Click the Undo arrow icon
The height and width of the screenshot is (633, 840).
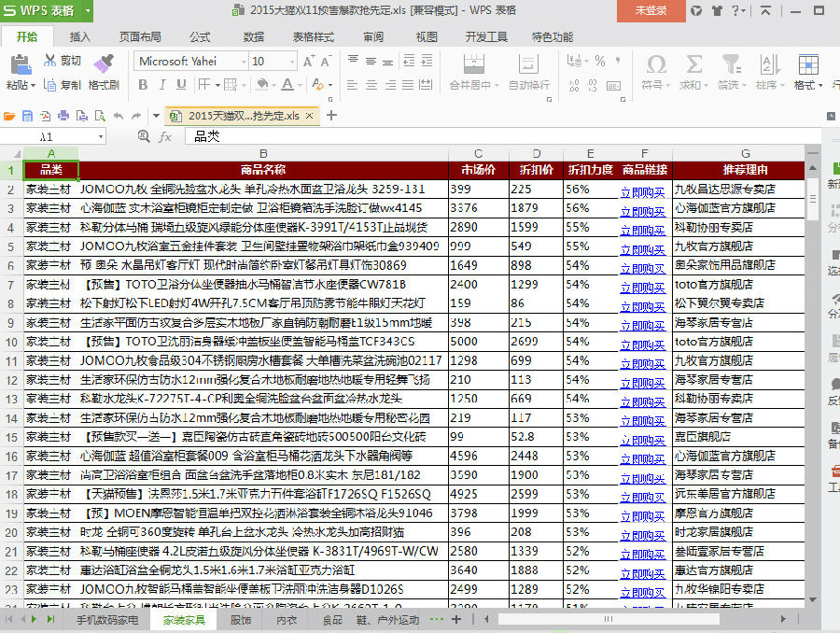tap(119, 116)
